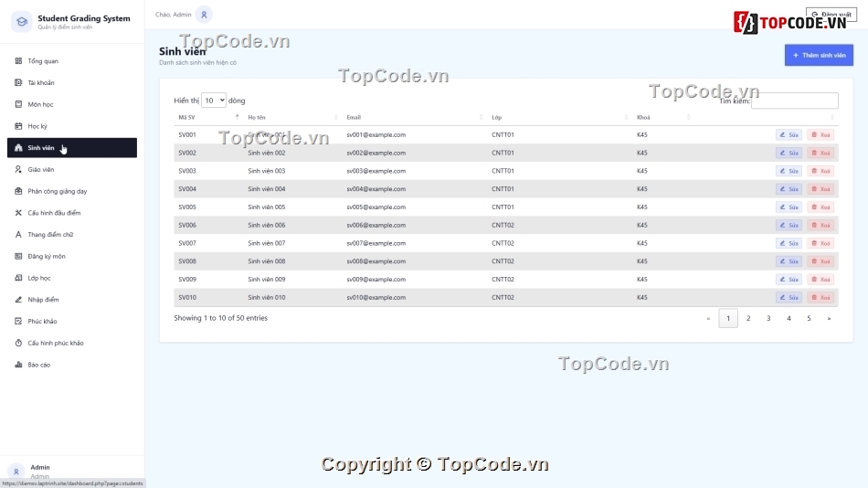Sort table by Họ tên column header
Viewport: 868px width, 488px height.
[x=292, y=118]
